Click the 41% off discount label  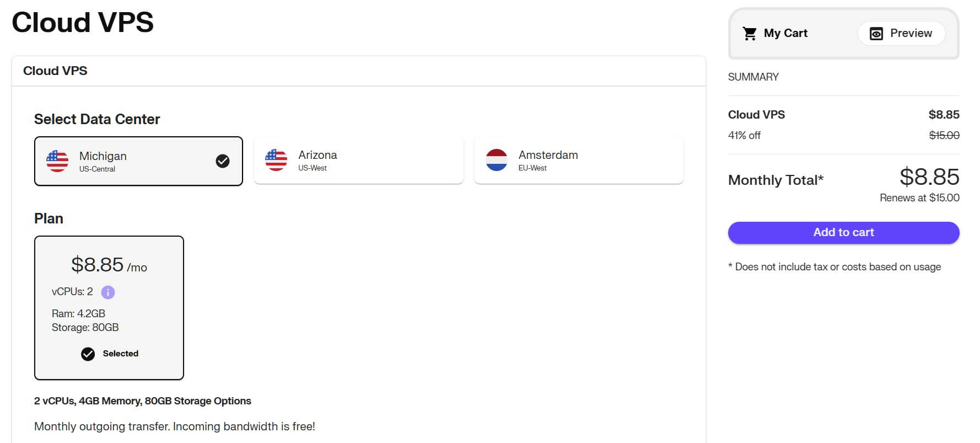click(744, 135)
